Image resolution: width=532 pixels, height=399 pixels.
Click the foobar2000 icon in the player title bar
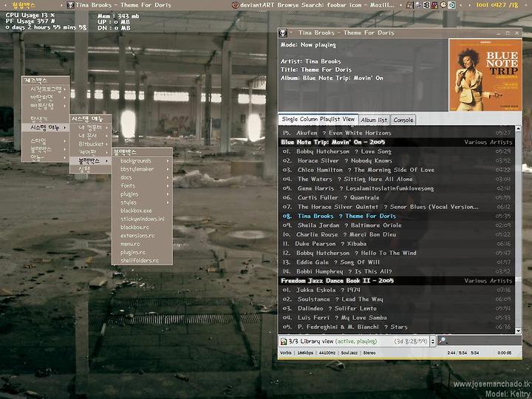(283, 33)
